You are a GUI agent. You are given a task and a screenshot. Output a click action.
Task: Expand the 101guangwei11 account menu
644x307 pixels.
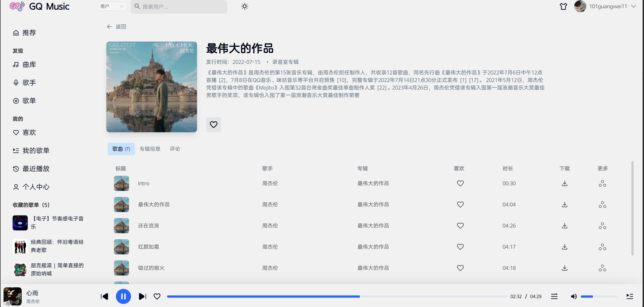[633, 6]
